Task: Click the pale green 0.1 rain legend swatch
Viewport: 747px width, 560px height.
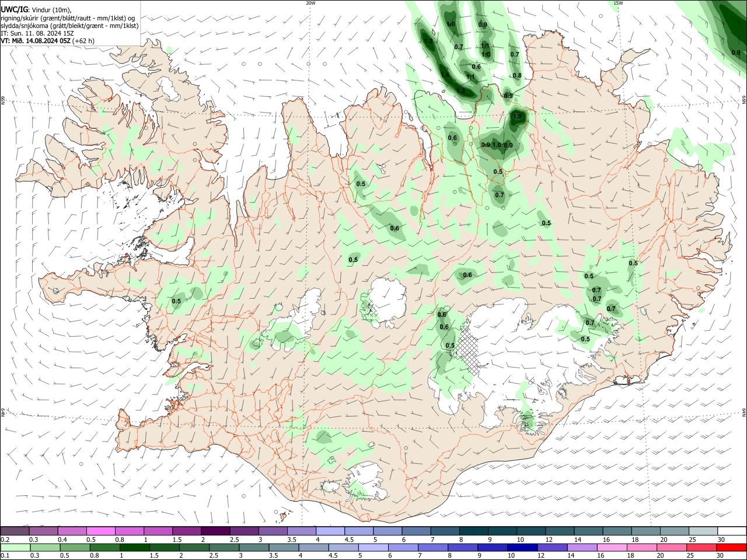Action: (x=15, y=548)
